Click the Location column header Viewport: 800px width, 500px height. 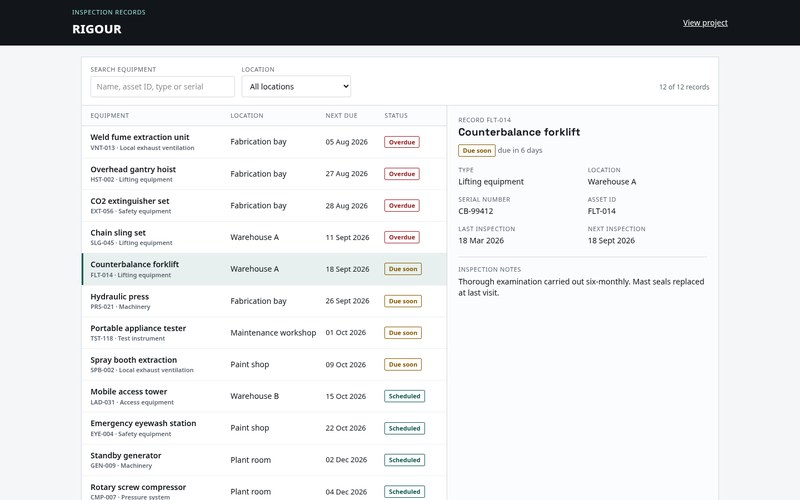click(x=247, y=116)
